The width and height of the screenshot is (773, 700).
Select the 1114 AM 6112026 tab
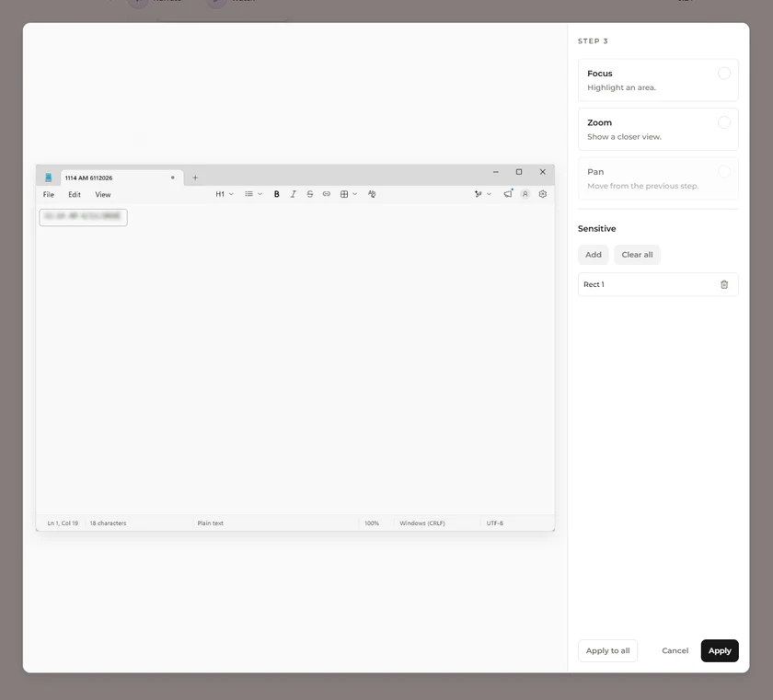pyautogui.click(x=121, y=178)
